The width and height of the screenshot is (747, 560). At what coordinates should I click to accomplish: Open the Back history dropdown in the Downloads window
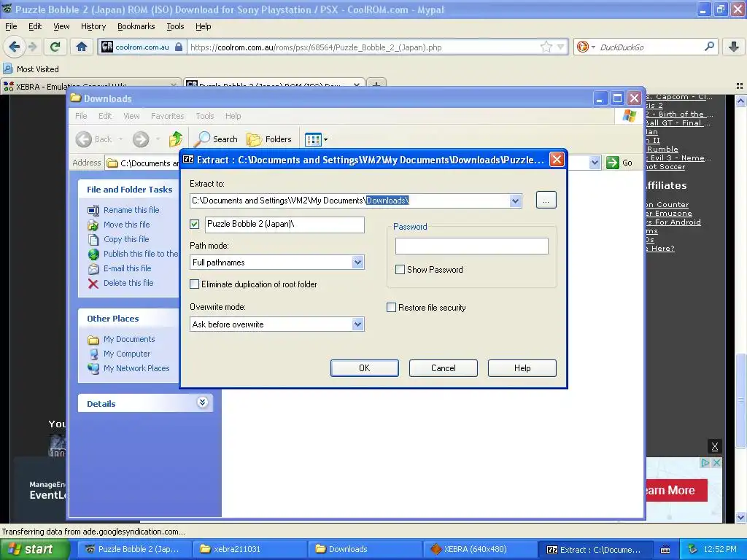[x=120, y=139]
